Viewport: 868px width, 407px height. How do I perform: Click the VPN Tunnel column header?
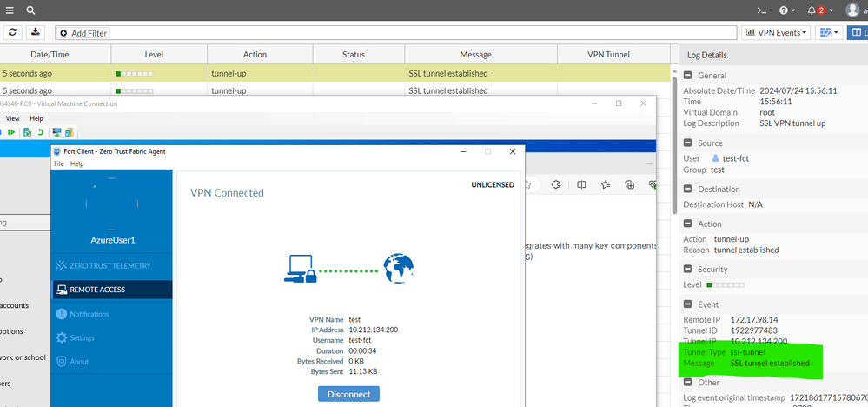point(608,54)
